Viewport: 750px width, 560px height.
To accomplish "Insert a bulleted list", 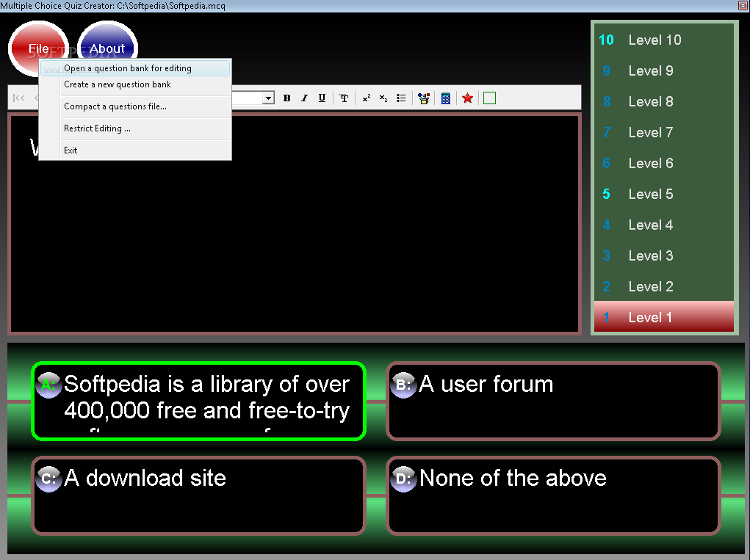I will pyautogui.click(x=401, y=98).
